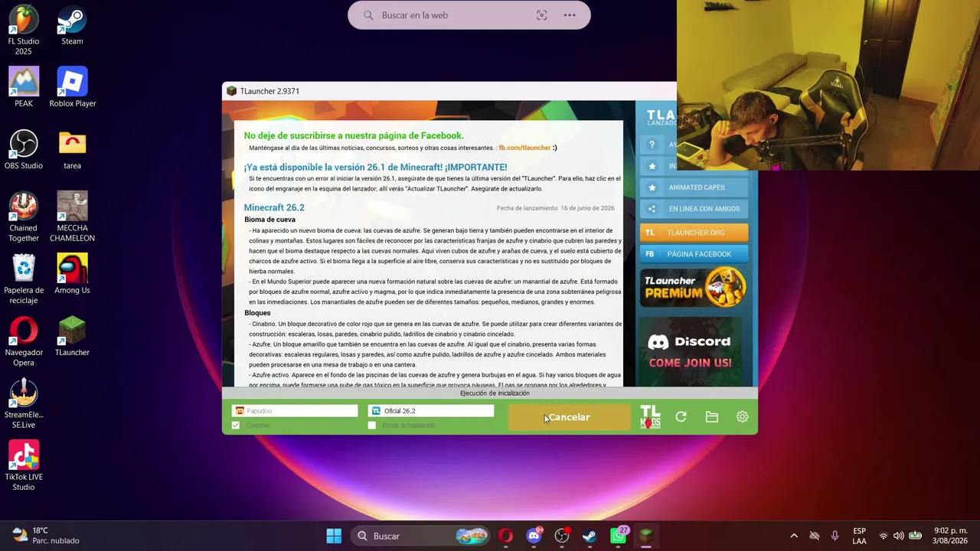Image resolution: width=980 pixels, height=551 pixels.
Task: Open Steam from the taskbar
Action: [590, 536]
